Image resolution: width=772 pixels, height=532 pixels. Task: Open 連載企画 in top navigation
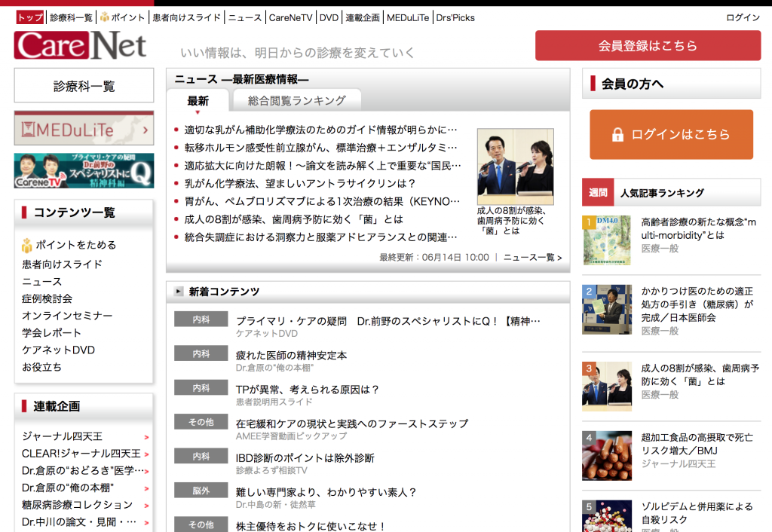pos(363,18)
